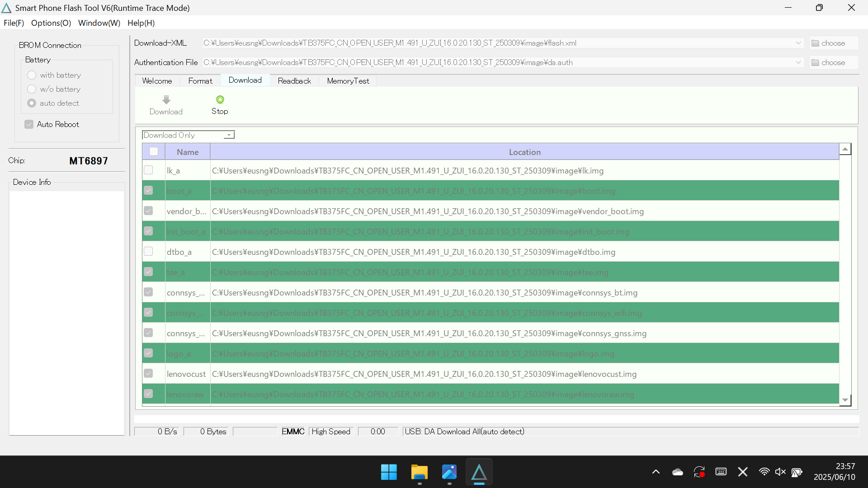Uncheck the boot_a partition checkbox
This screenshot has width=868, height=488.
[x=148, y=190]
